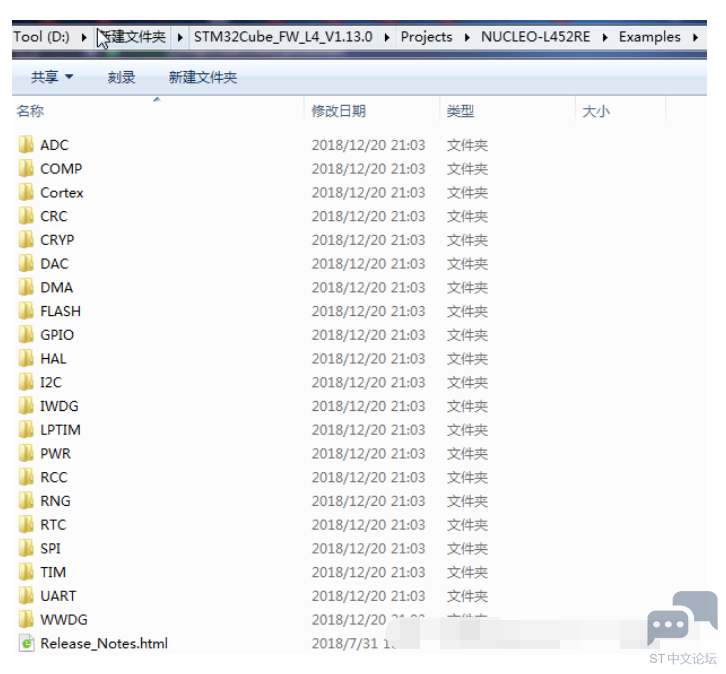Select the WWDG folder name
Viewport: 726px width, 674px height.
[64, 619]
